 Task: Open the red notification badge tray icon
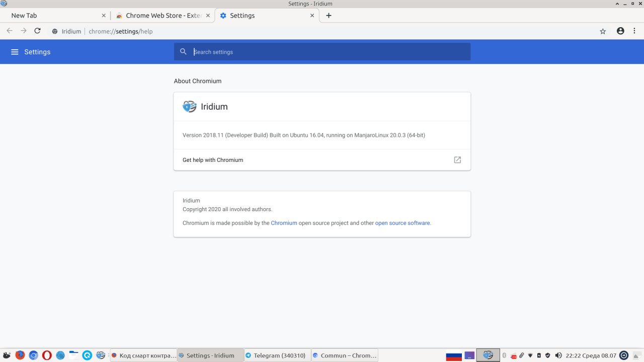[513, 356]
